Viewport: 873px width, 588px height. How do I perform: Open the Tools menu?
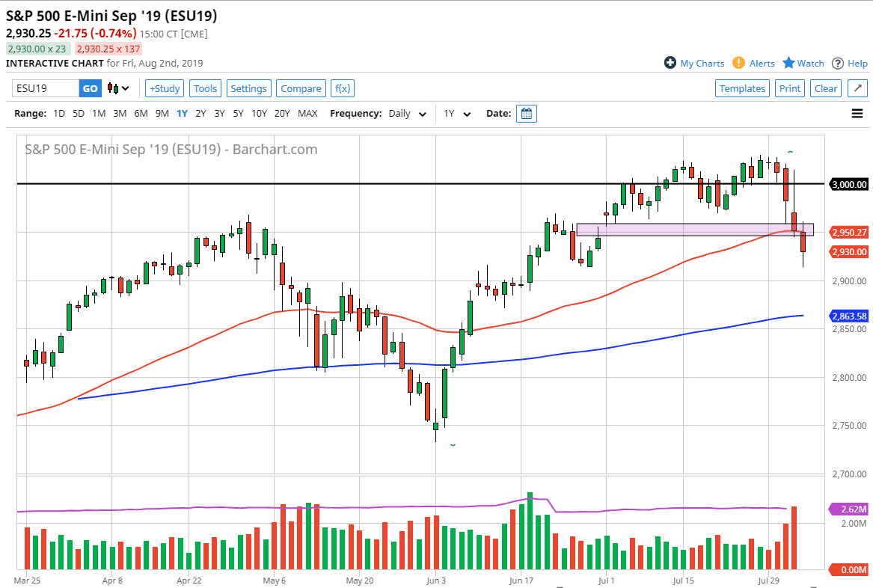(x=205, y=88)
